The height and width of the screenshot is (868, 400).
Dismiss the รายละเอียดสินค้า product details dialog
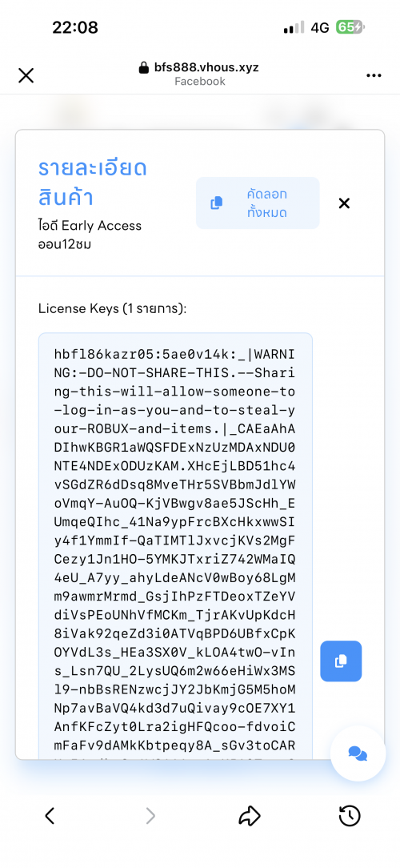pos(344,203)
